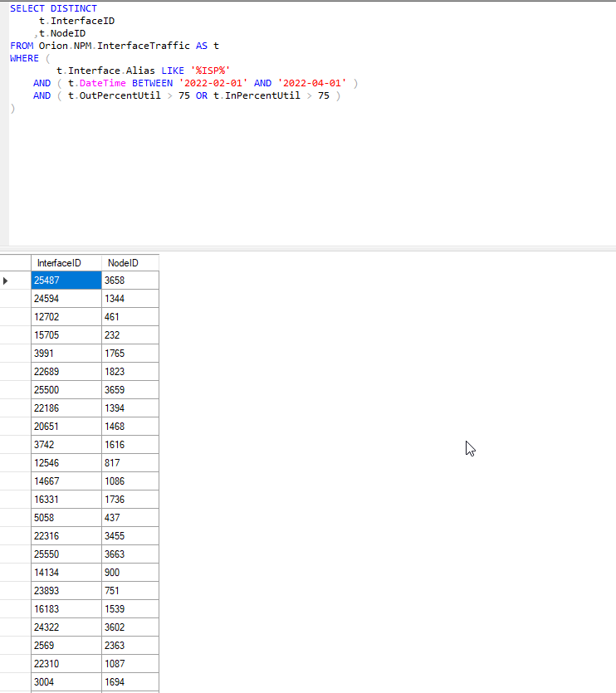Screen dimensions: 616x693
Task: Select NodeID cell 900
Action: tap(130, 573)
